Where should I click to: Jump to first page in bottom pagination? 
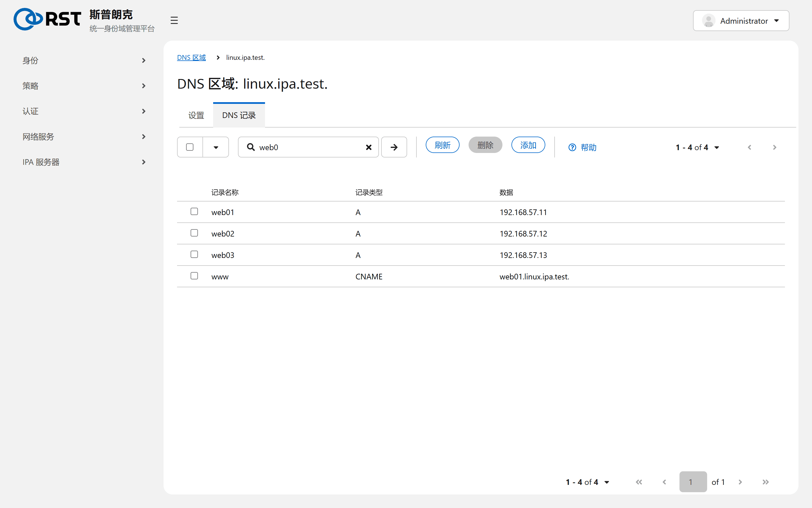pos(639,482)
